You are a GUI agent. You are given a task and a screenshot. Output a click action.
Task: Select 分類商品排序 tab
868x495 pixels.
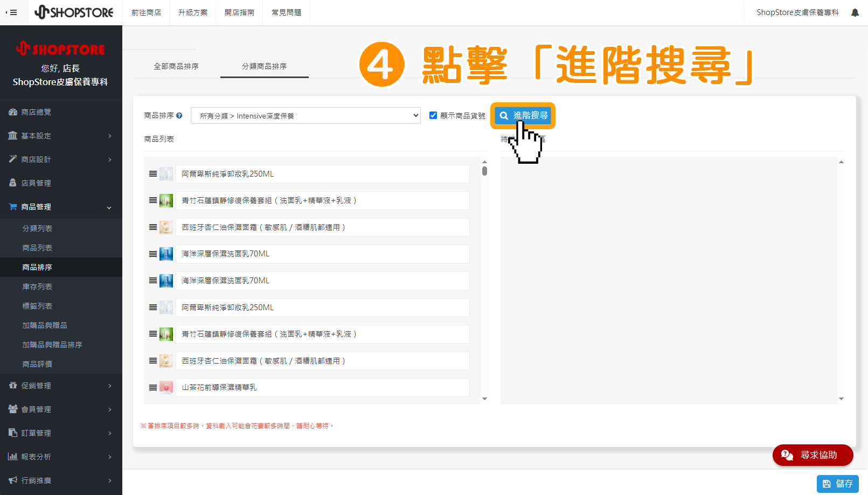click(x=264, y=66)
